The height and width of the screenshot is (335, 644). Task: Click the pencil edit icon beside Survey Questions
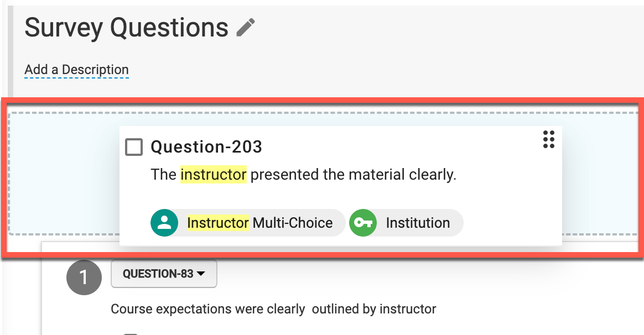pyautogui.click(x=246, y=27)
